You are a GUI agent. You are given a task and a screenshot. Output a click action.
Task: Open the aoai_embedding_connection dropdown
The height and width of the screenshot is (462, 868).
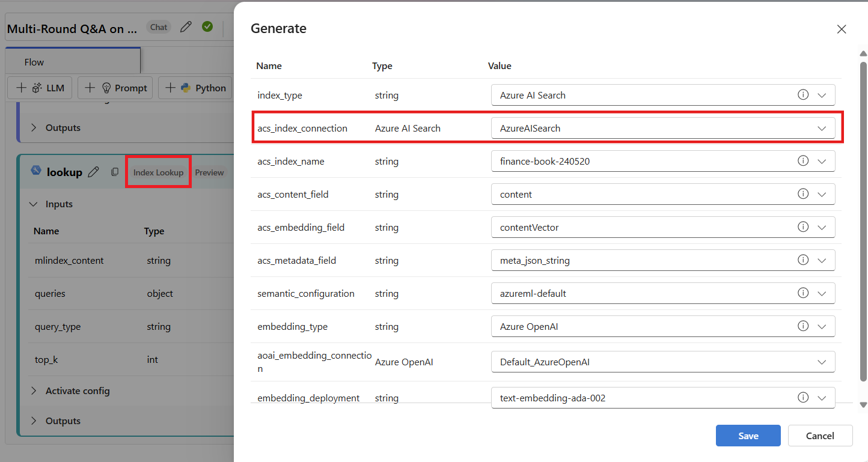[663, 362]
